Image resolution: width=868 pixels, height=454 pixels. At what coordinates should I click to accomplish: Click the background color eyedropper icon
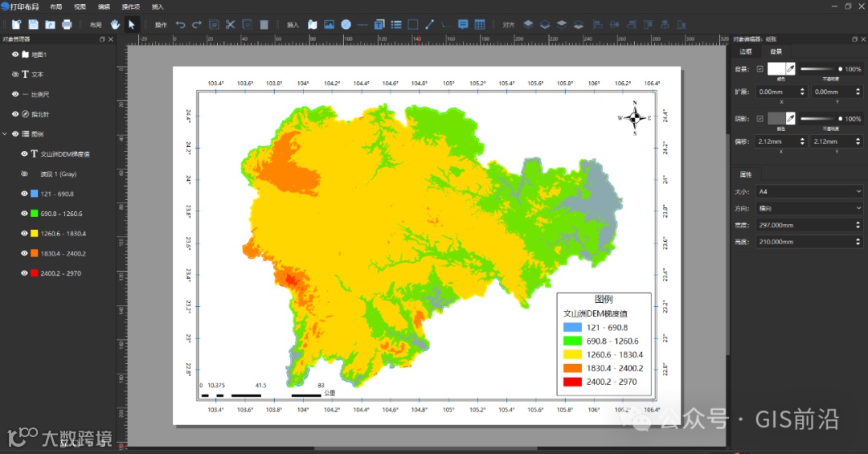791,68
